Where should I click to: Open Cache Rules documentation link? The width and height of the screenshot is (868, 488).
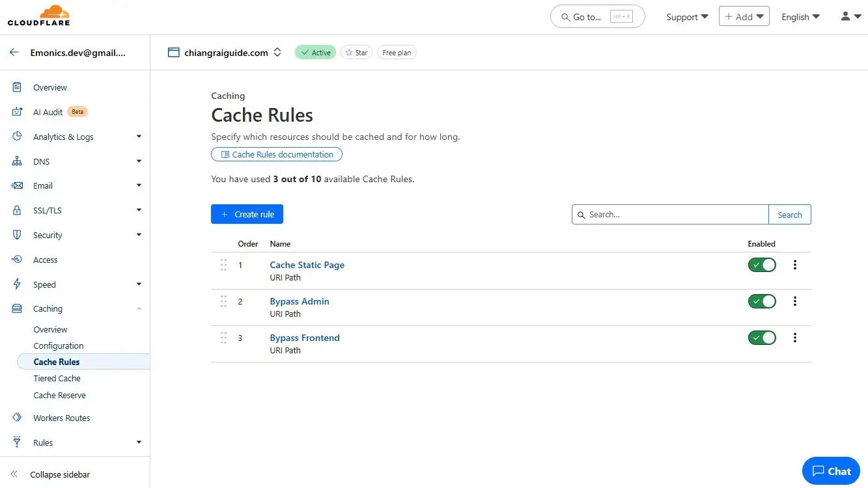(277, 154)
